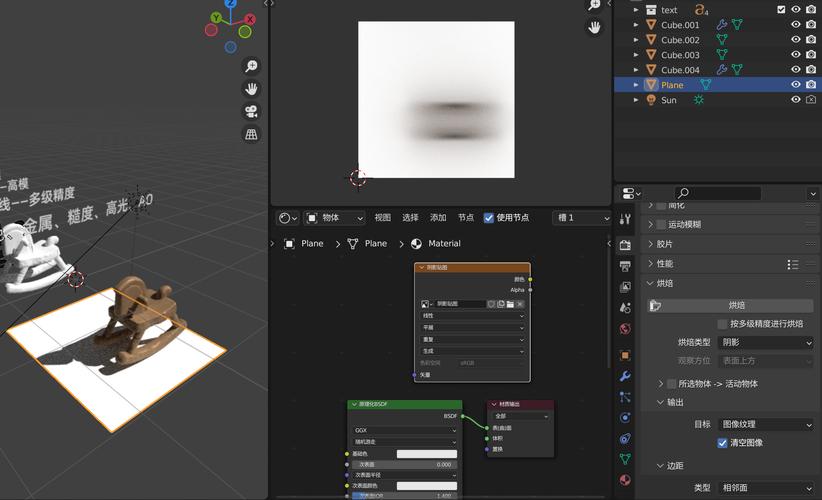Switch perspective/orthographic grid icon in viewport
The image size is (822, 500).
click(252, 134)
